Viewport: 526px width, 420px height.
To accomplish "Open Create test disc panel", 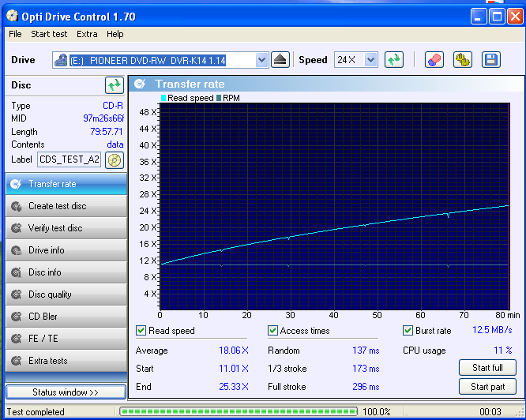I will point(66,206).
